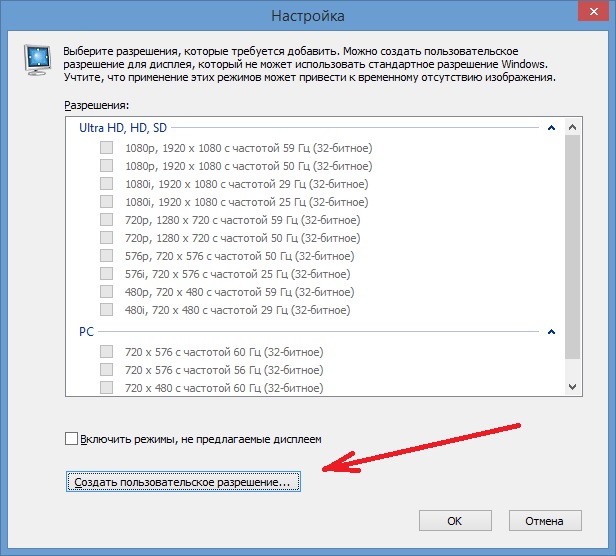Check the 1080p 1920 x 1080 50 Гц resolution
Viewport: 616px width, 556px height.
click(106, 166)
